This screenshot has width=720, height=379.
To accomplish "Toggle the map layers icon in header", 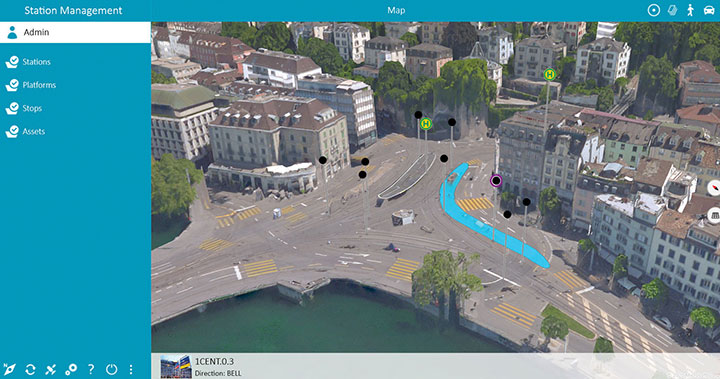I will pyautogui.click(x=672, y=10).
